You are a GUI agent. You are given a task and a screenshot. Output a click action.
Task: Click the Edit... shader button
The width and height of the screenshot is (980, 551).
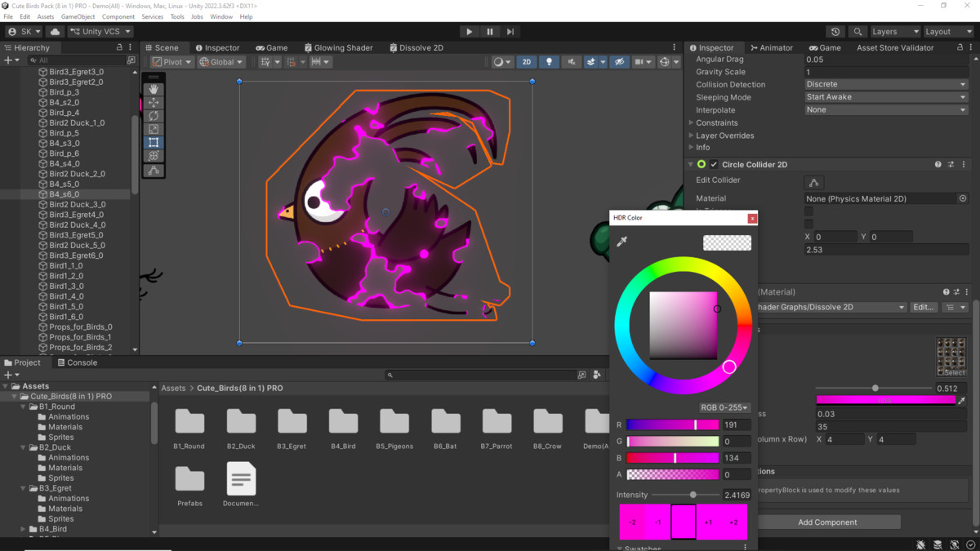click(924, 308)
